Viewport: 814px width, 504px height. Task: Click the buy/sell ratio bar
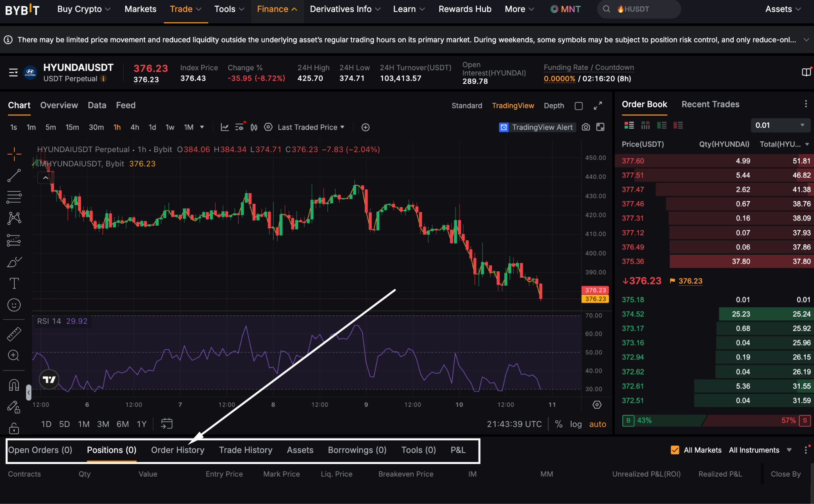716,421
